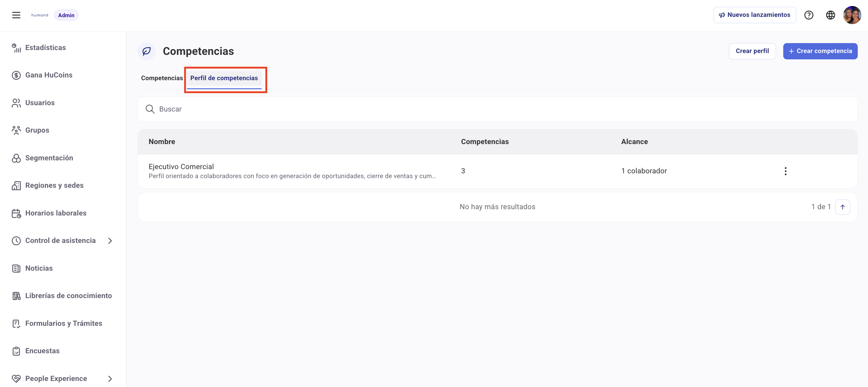This screenshot has width=868, height=387.
Task: Open Horarios laborales
Action: [x=56, y=213]
